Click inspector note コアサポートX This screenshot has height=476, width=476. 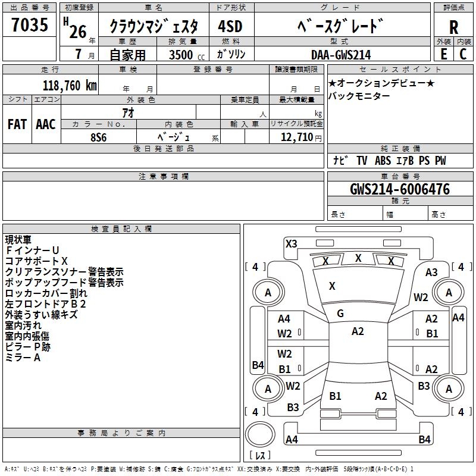[x=36, y=261]
